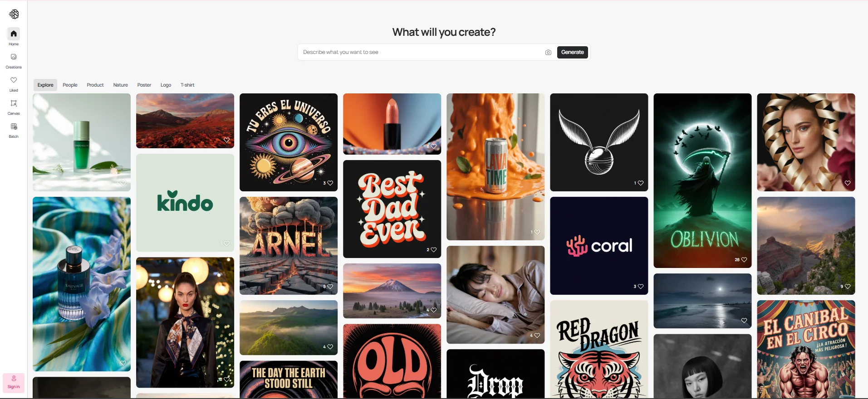868x399 pixels.
Task: Like the coral logo image via heart
Action: pyautogui.click(x=641, y=287)
